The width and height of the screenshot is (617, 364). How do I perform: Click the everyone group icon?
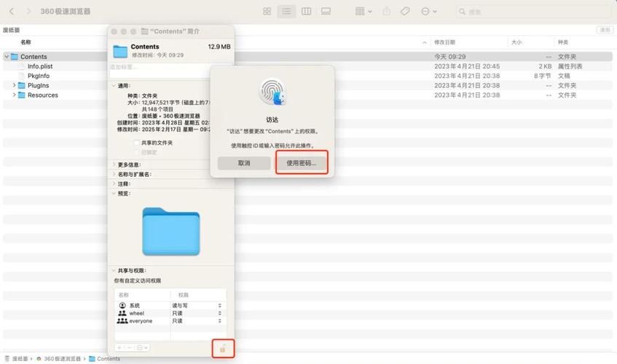coord(122,321)
